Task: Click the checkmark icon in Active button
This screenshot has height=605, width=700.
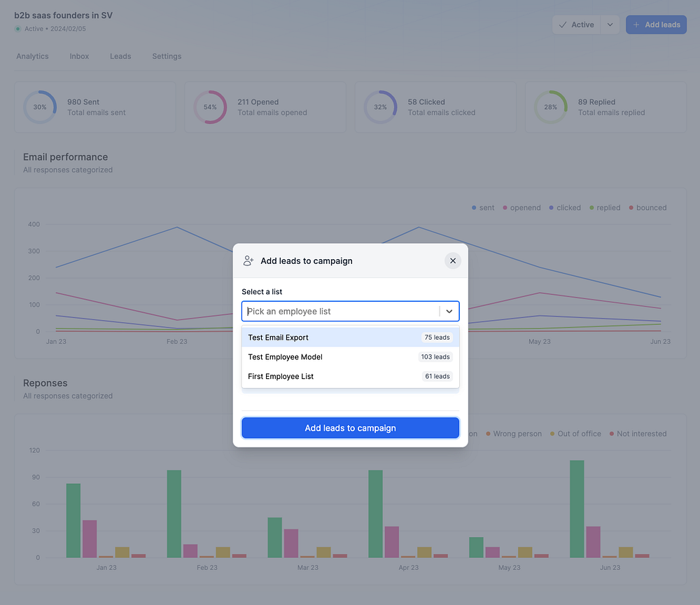Action: pyautogui.click(x=563, y=25)
